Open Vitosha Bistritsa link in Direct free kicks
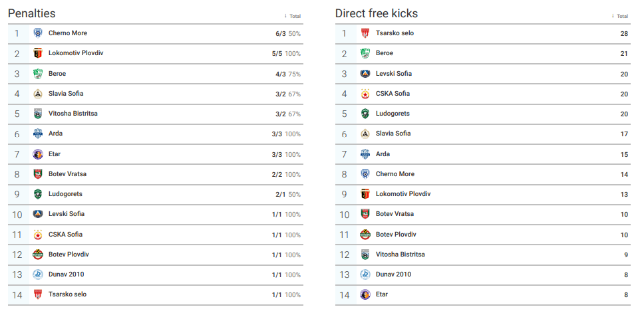644x323 pixels. click(401, 255)
